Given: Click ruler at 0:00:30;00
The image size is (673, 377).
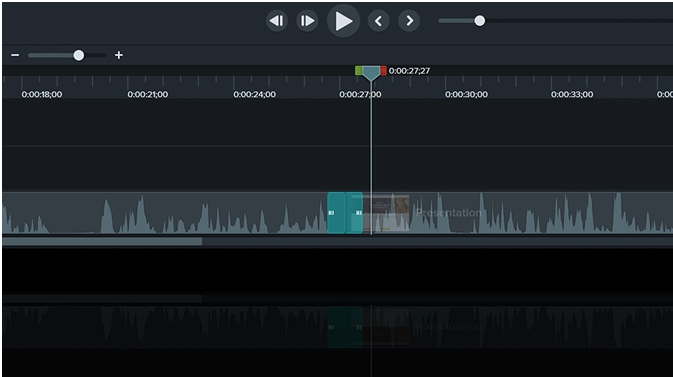Looking at the screenshot, I should pyautogui.click(x=466, y=94).
